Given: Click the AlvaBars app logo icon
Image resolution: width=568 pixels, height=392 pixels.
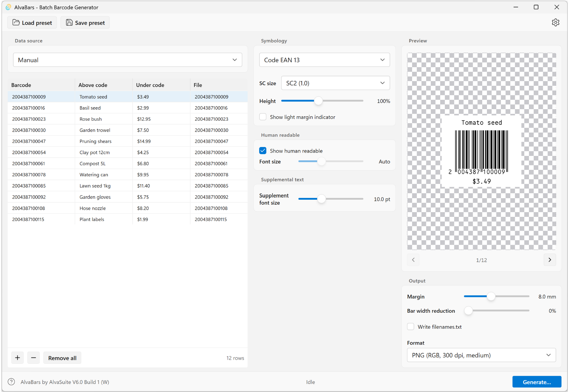Looking at the screenshot, I should pos(8,7).
